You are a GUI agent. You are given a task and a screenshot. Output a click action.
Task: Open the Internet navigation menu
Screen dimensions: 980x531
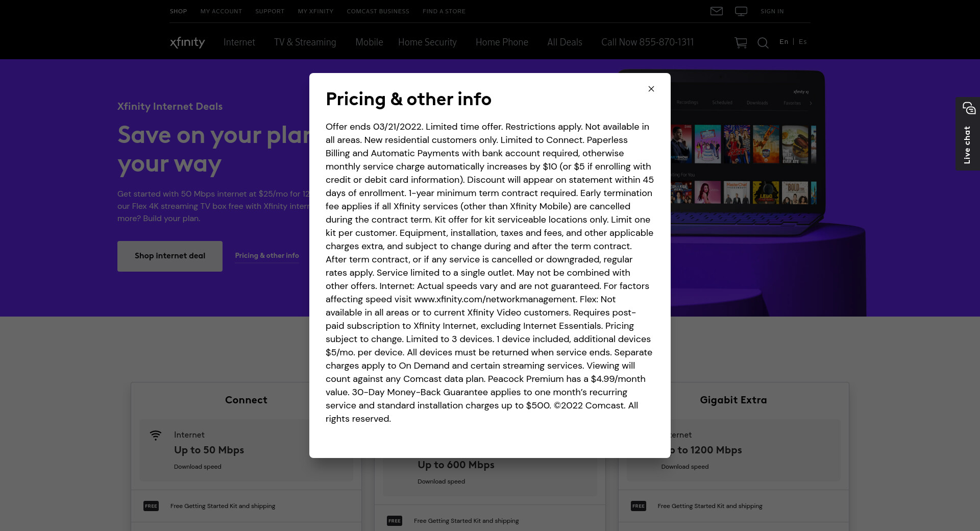click(239, 42)
